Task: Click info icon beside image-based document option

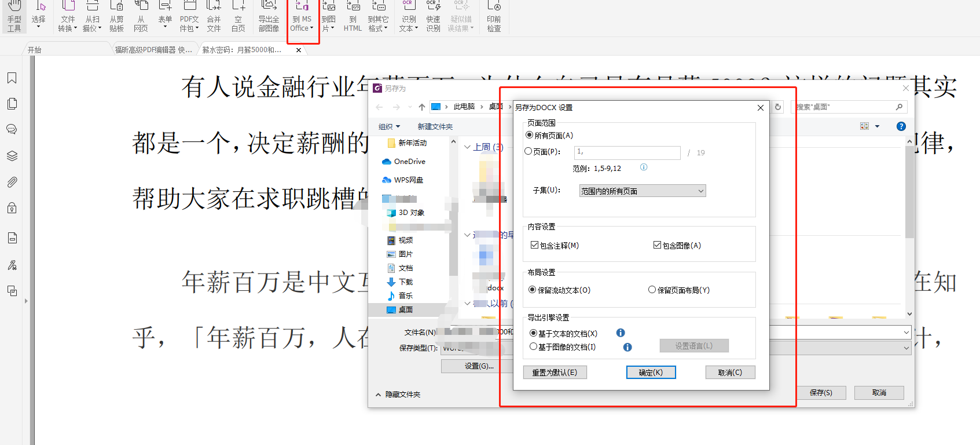Action: pos(627,347)
